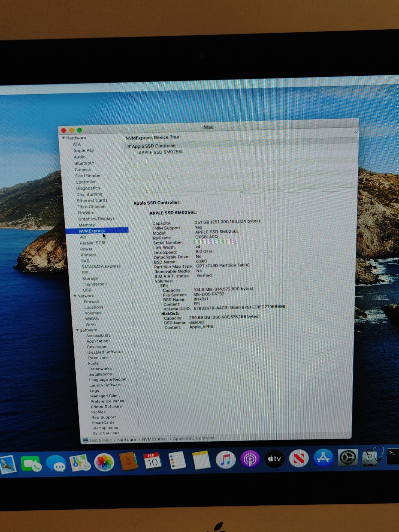Open the App Store icon

(x=323, y=458)
